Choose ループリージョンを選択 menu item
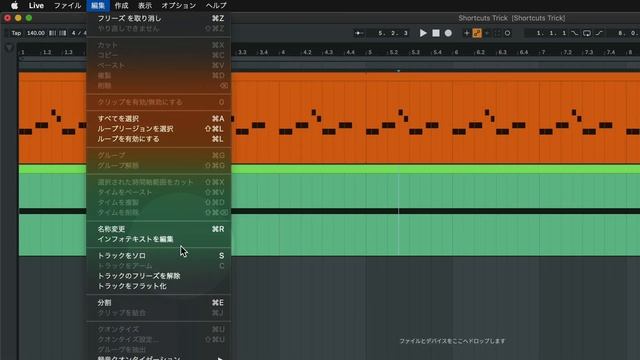The height and width of the screenshot is (360, 640). click(159, 129)
